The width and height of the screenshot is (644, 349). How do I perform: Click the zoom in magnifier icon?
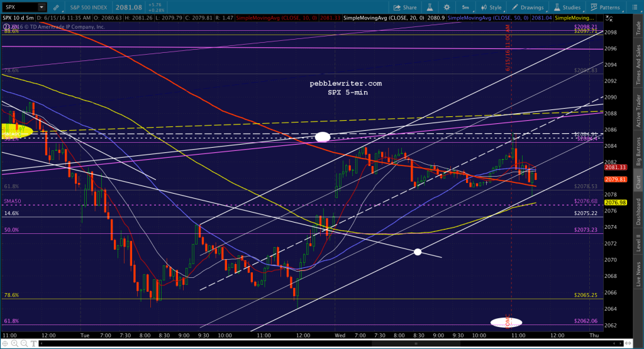pos(14,343)
